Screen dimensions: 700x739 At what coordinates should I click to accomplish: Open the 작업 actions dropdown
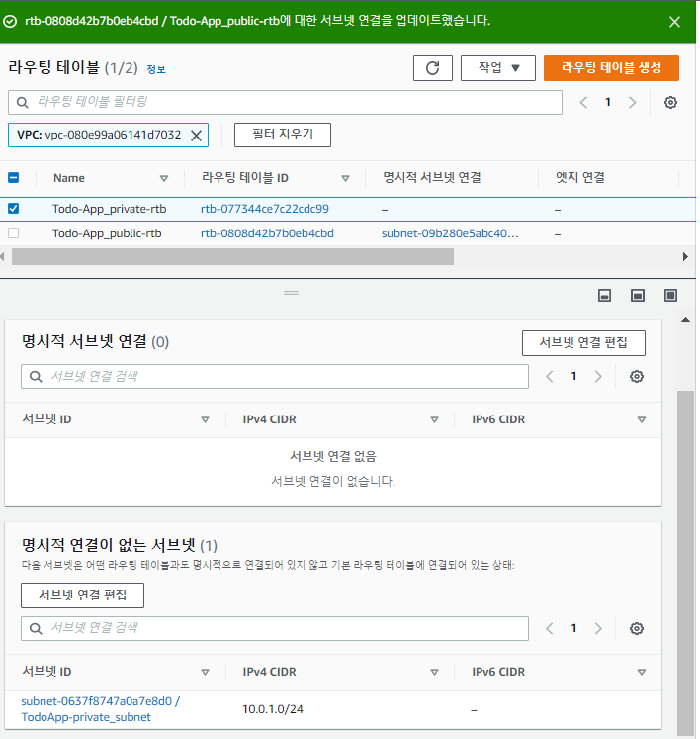pyautogui.click(x=498, y=68)
